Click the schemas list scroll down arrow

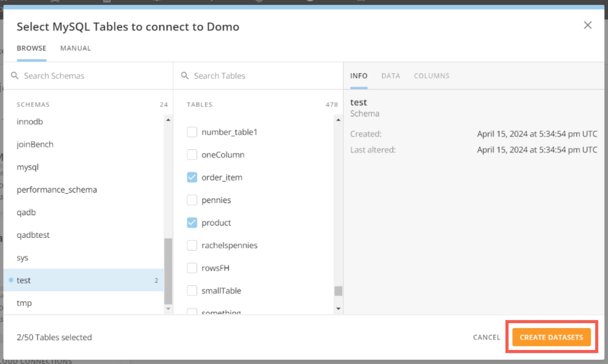[x=168, y=309]
